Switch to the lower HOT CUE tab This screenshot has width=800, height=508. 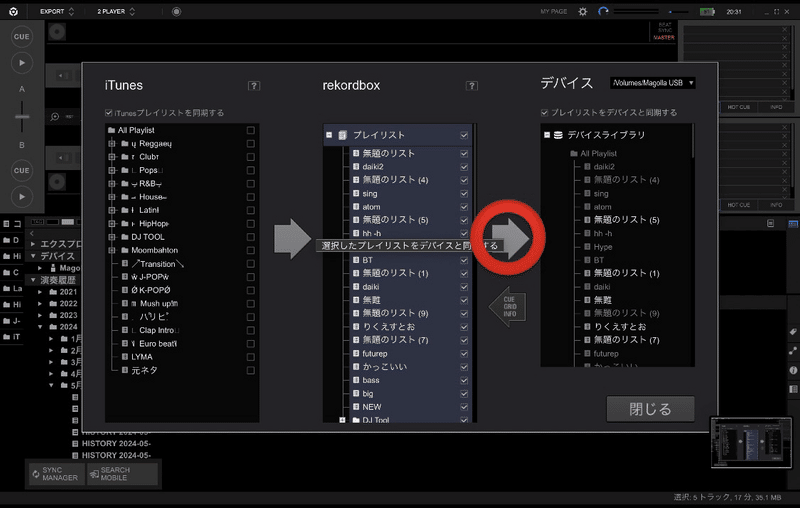click(x=738, y=205)
